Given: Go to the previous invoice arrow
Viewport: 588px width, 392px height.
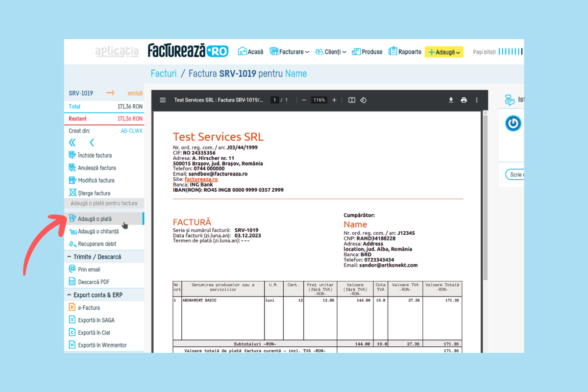Looking at the screenshot, I should [x=92, y=143].
